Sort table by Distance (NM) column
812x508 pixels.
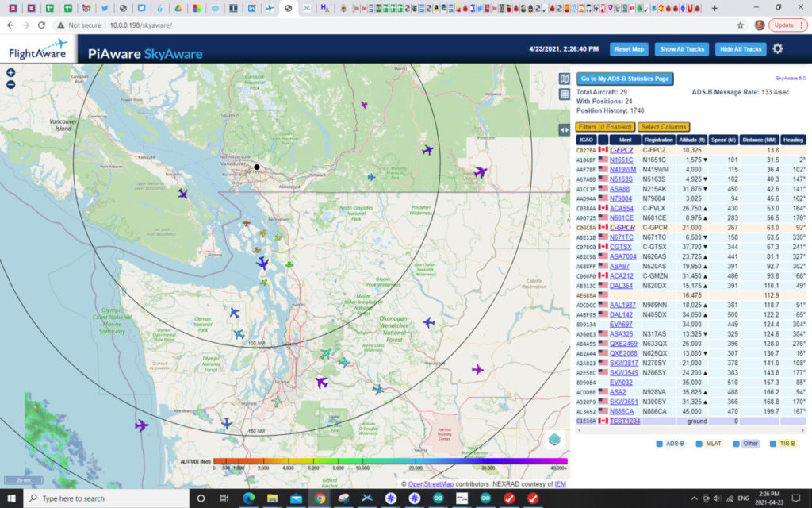coord(759,140)
